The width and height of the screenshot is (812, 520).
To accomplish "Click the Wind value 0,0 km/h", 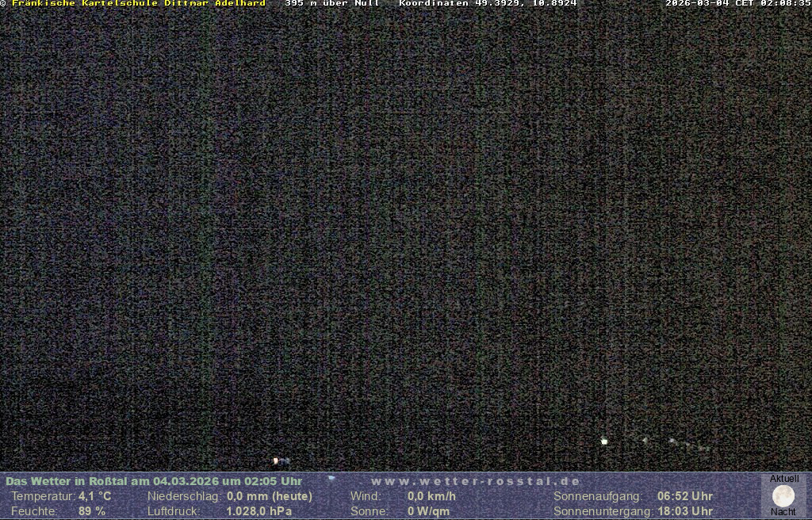I will pyautogui.click(x=431, y=496).
